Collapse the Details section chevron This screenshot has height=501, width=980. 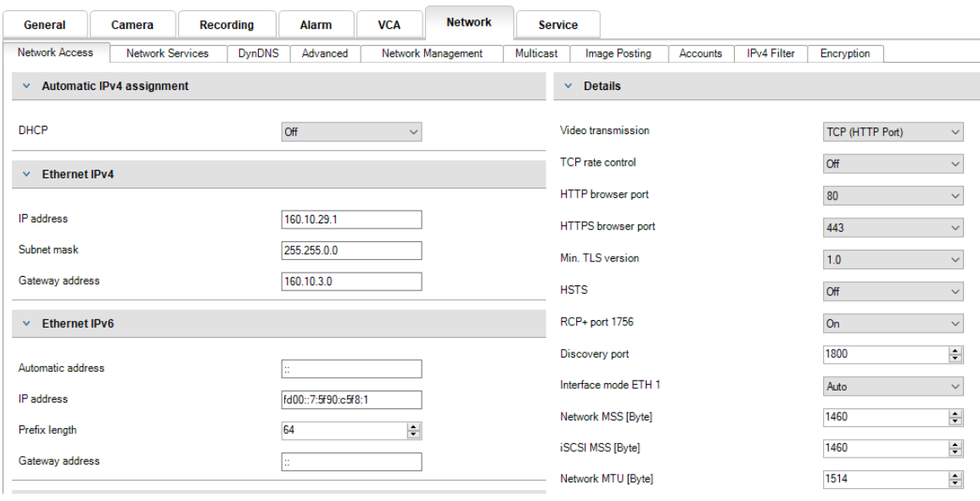[x=568, y=87]
